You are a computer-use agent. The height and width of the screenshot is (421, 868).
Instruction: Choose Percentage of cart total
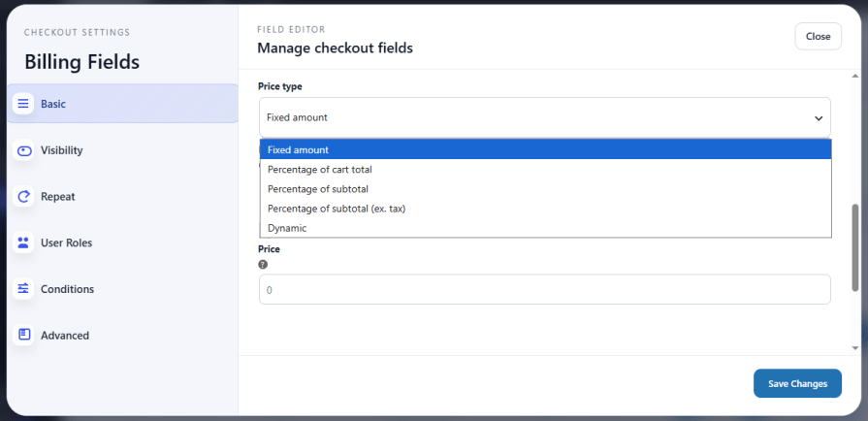[545, 170]
